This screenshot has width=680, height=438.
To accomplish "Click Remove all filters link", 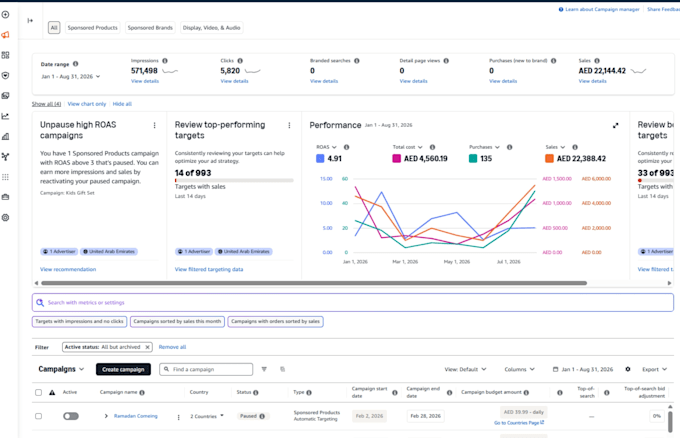I will (x=172, y=347).
